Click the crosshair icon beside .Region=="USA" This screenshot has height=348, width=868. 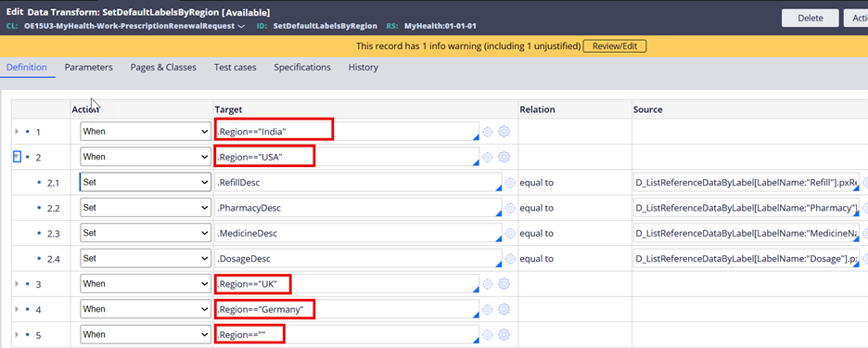click(487, 157)
